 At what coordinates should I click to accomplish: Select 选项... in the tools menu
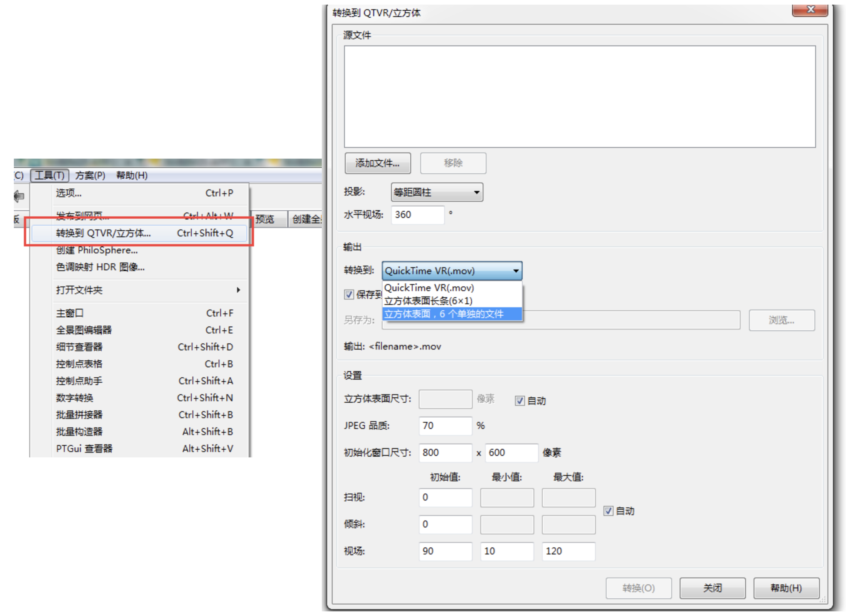click(139, 193)
